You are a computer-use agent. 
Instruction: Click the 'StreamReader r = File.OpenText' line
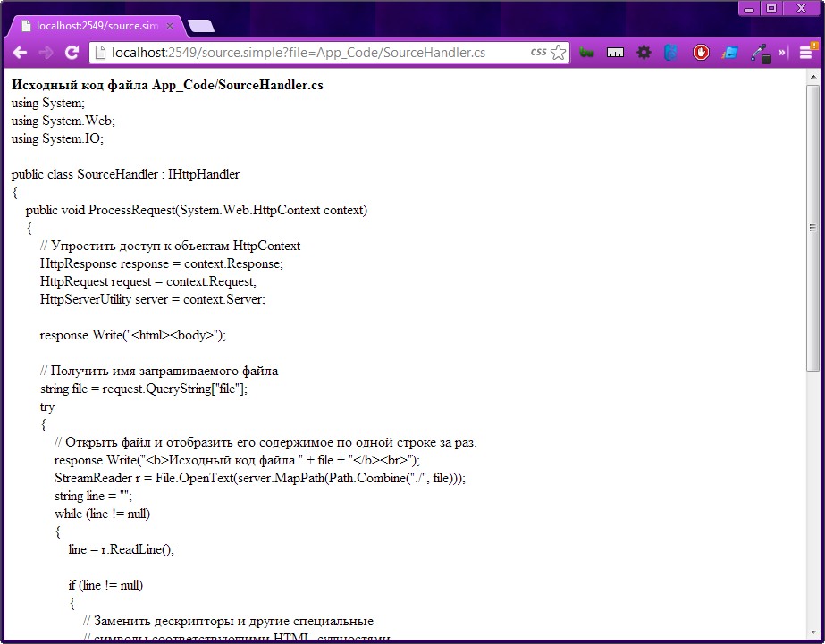(x=260, y=479)
